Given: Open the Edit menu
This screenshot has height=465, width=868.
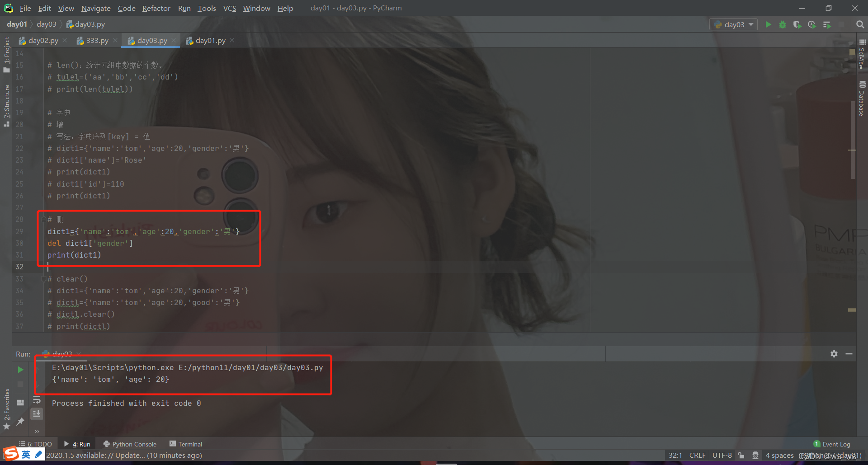Looking at the screenshot, I should (x=44, y=8).
